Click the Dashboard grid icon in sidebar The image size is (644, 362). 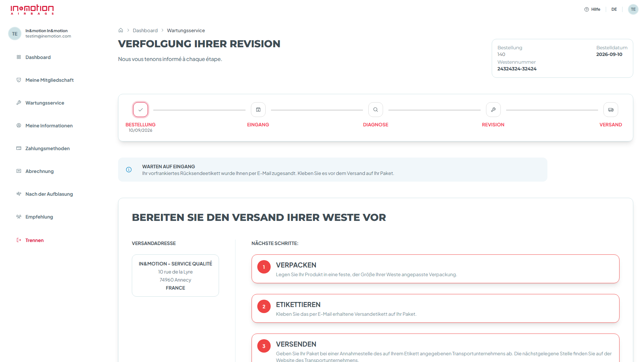click(x=19, y=57)
